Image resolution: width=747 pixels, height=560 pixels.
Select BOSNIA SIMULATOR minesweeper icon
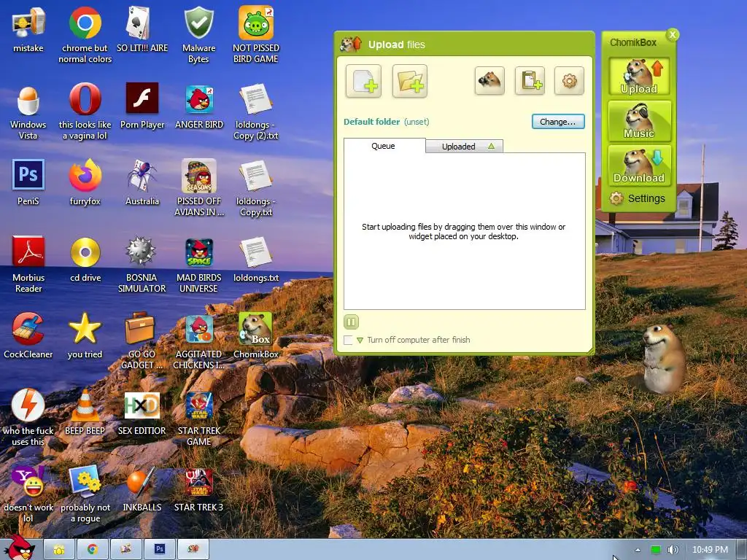[x=142, y=265]
